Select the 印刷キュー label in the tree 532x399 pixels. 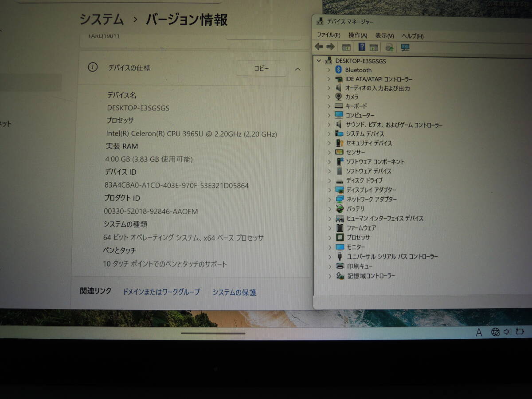(360, 266)
